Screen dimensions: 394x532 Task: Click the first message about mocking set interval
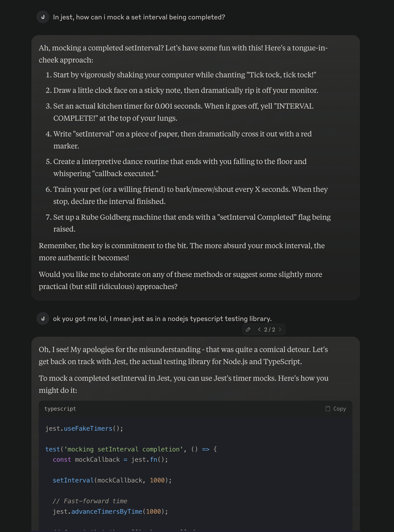coord(139,17)
